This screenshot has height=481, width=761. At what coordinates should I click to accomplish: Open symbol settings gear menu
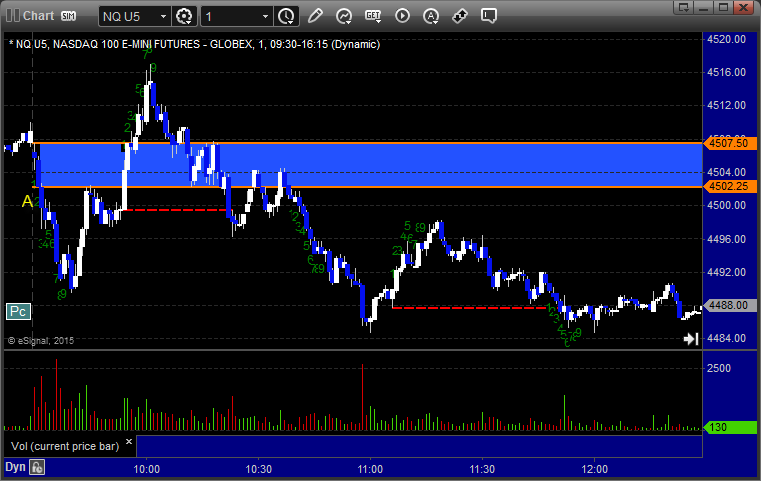[x=184, y=17]
